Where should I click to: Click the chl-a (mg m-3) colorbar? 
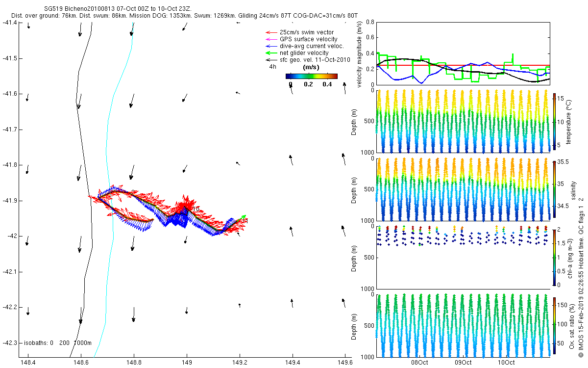point(555,257)
